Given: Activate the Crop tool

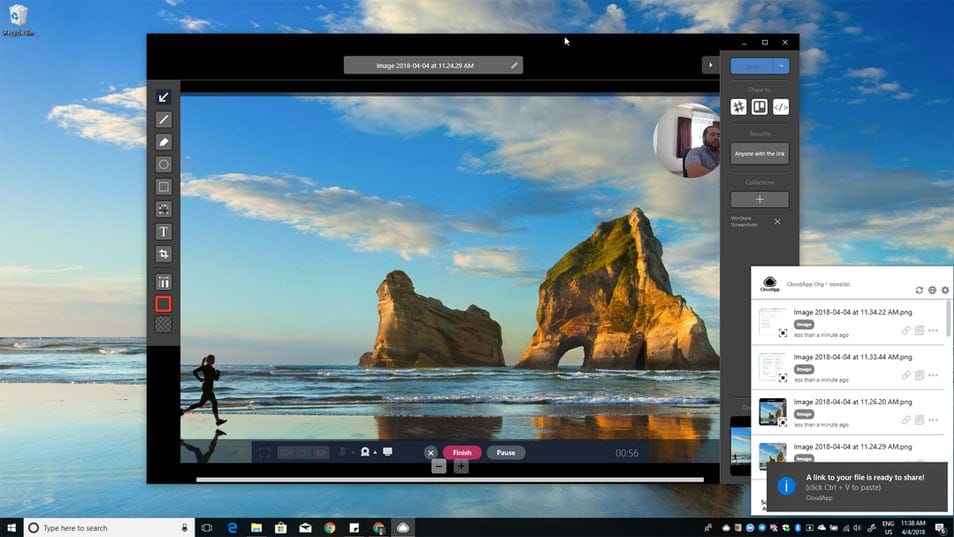Looking at the screenshot, I should 164,254.
